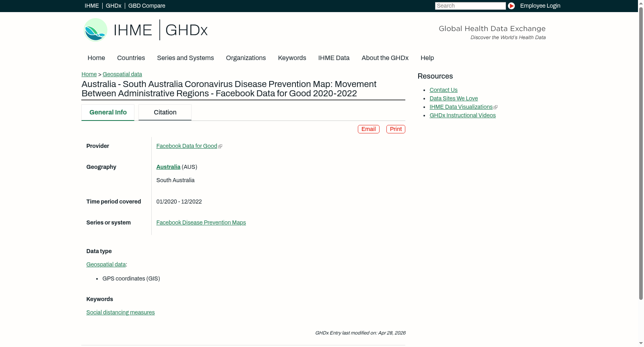
Task: Open GBD Compare in top bar
Action: (x=147, y=6)
